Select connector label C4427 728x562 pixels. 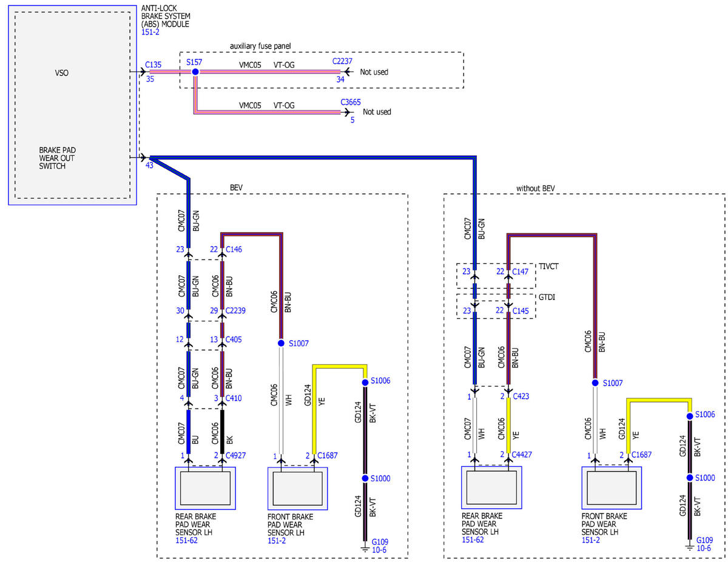[x=522, y=455]
